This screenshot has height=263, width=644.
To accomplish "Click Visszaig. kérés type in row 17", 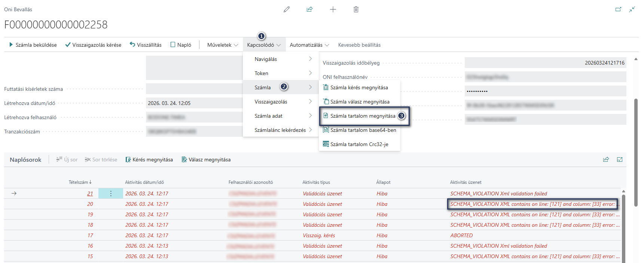I will coord(319,235).
